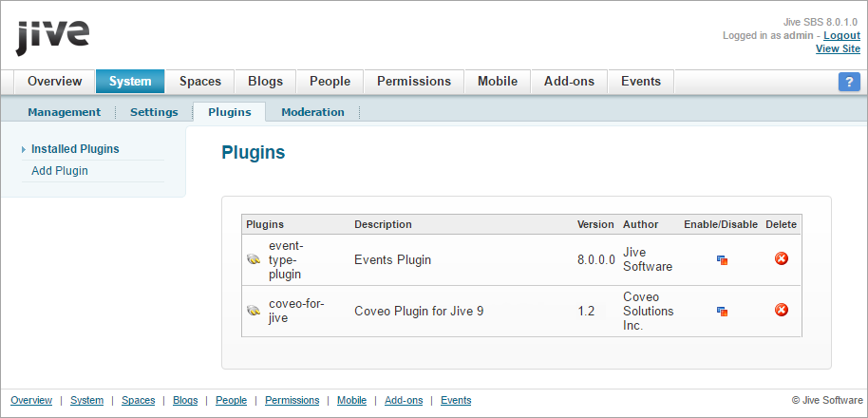Click the 'Coveo Plugin for Jive 9' description
This screenshot has width=868, height=418.
pos(419,312)
